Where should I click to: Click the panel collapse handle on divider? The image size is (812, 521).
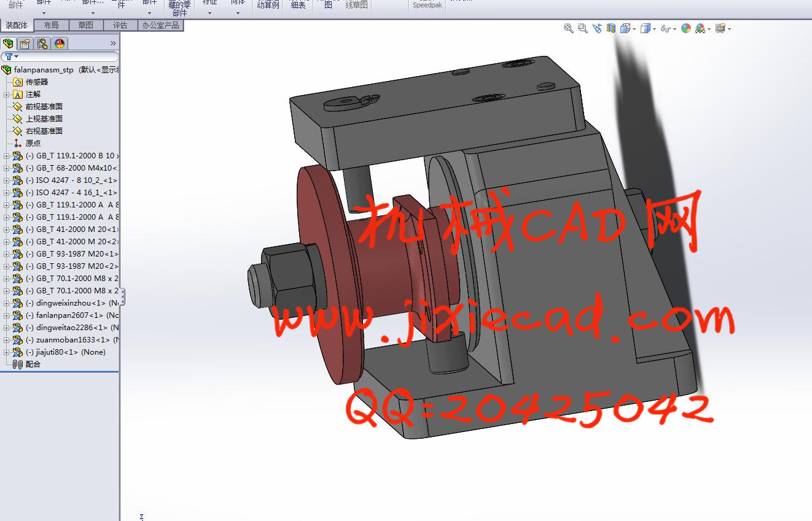[122, 297]
